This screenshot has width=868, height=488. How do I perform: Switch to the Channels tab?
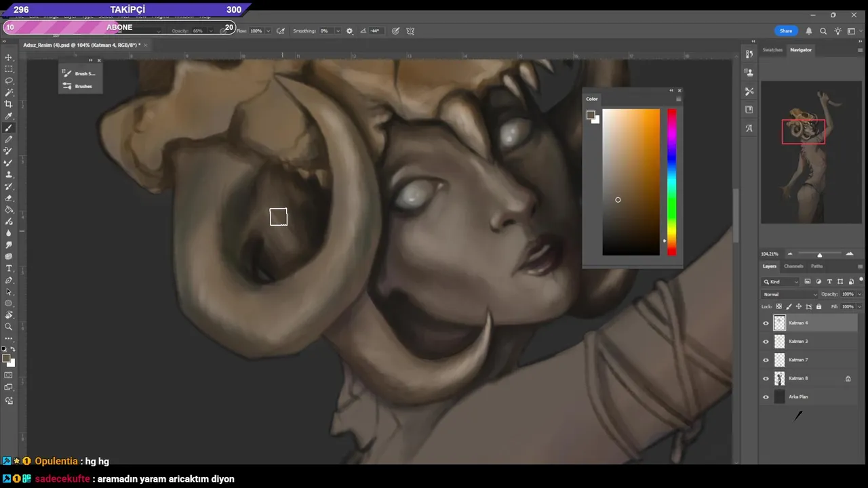pyautogui.click(x=793, y=266)
